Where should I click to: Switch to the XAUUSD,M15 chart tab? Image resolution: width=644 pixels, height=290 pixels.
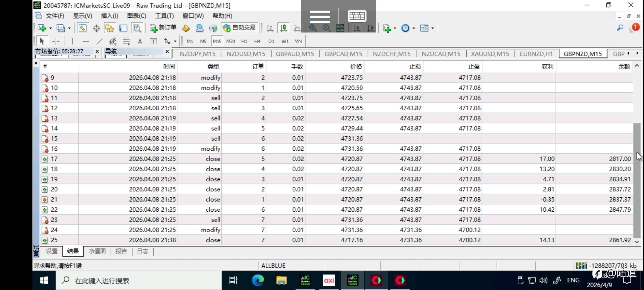[490, 54]
